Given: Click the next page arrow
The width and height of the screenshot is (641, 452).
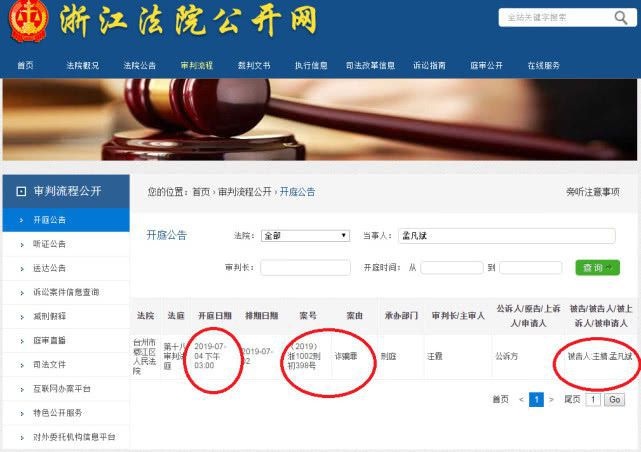Looking at the screenshot, I should point(550,399).
